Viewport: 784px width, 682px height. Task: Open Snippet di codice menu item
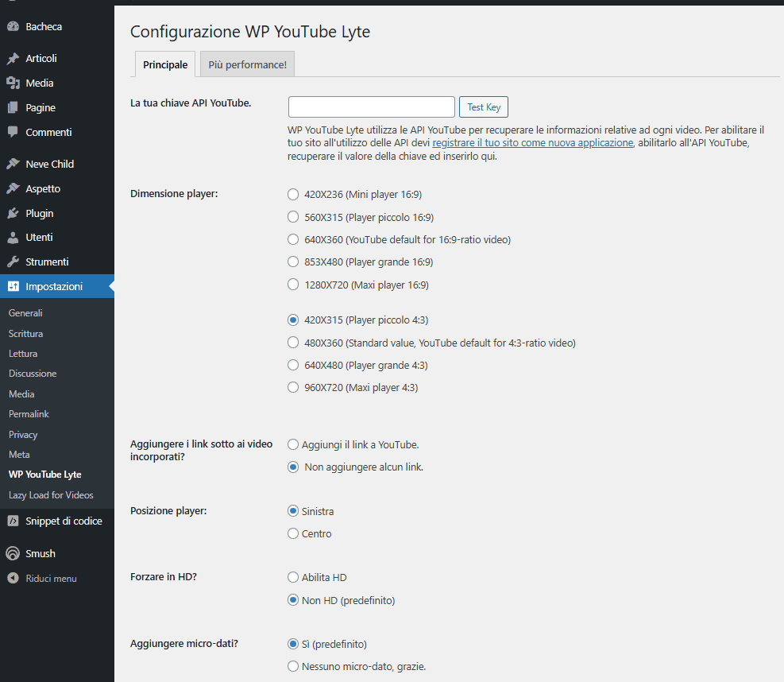click(57, 521)
